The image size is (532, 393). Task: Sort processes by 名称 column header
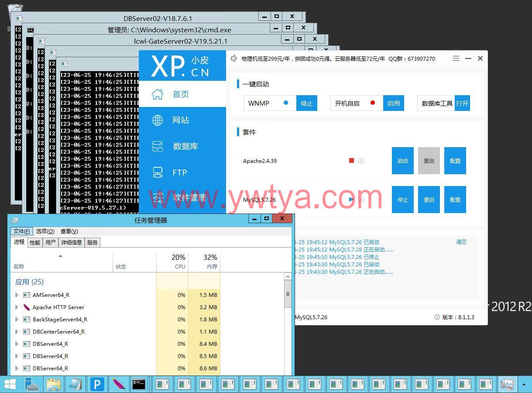tap(62, 262)
